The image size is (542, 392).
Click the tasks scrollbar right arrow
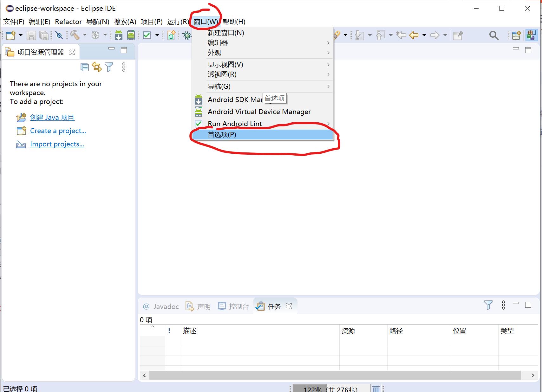point(533,375)
